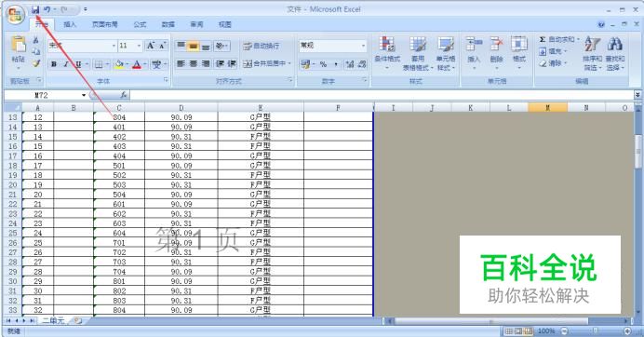
Task: Click the Cut scissors icon
Action: click(x=36, y=40)
